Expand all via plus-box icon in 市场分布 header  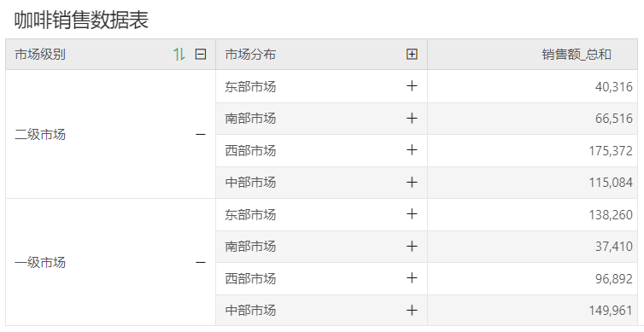point(412,54)
